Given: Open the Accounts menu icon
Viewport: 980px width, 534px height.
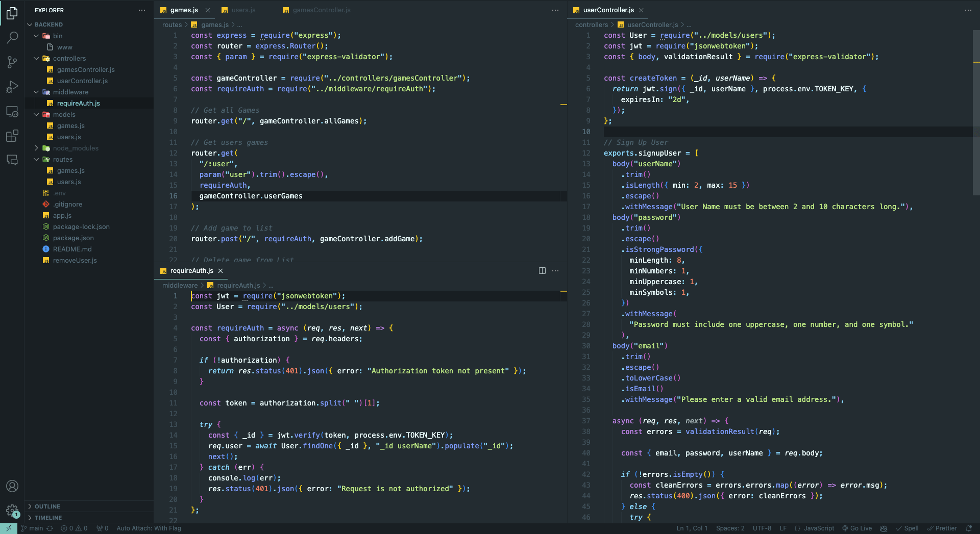Looking at the screenshot, I should coord(12,486).
